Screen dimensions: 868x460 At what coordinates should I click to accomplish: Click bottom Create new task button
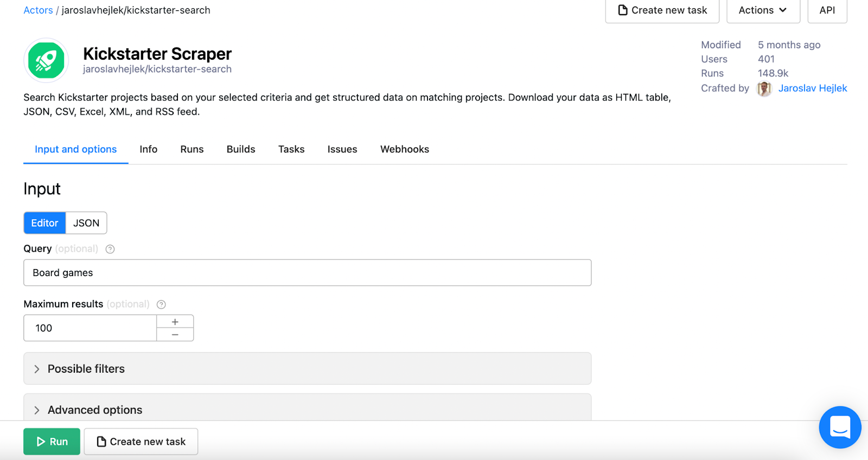[141, 442]
